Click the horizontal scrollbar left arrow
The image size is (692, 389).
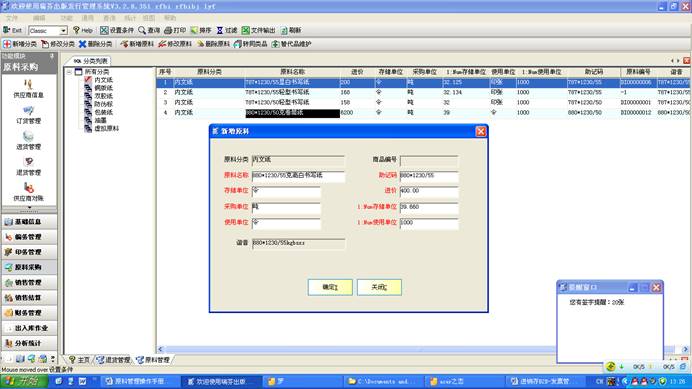click(x=161, y=349)
